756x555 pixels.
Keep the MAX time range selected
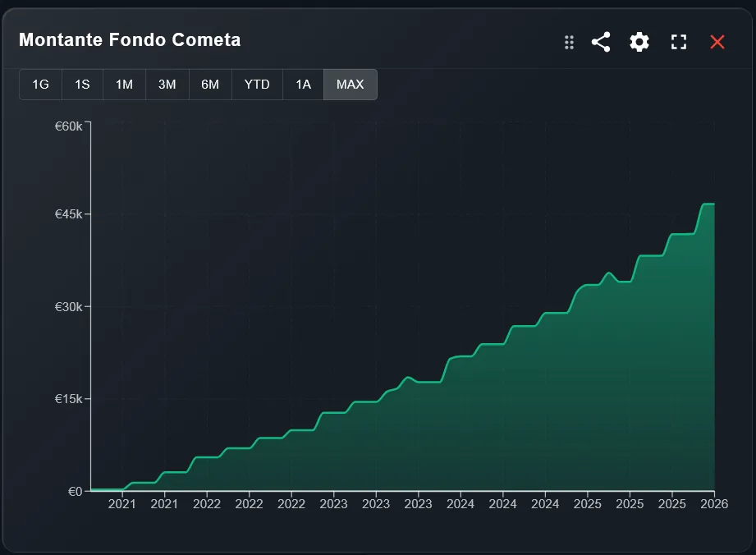tap(351, 84)
